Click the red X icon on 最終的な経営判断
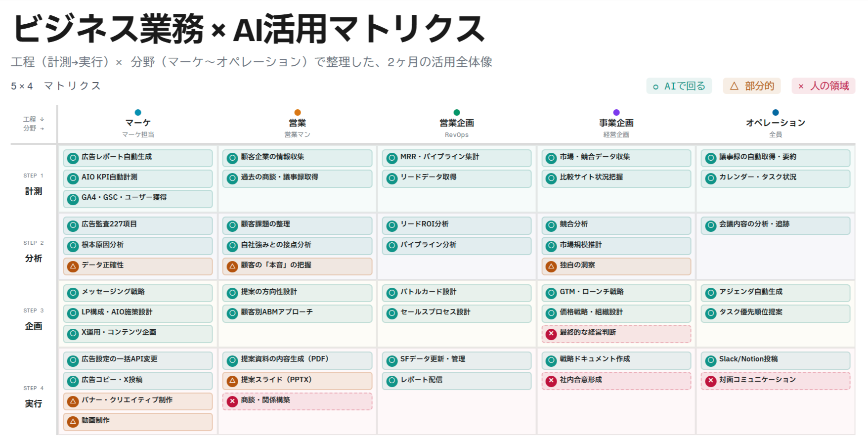This screenshot has width=868, height=440. pyautogui.click(x=551, y=334)
